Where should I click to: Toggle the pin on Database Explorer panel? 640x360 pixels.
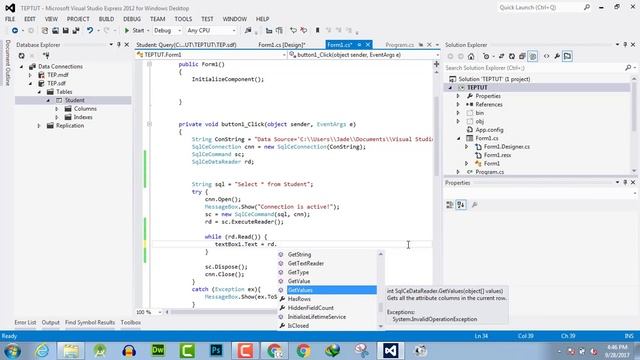[119, 44]
